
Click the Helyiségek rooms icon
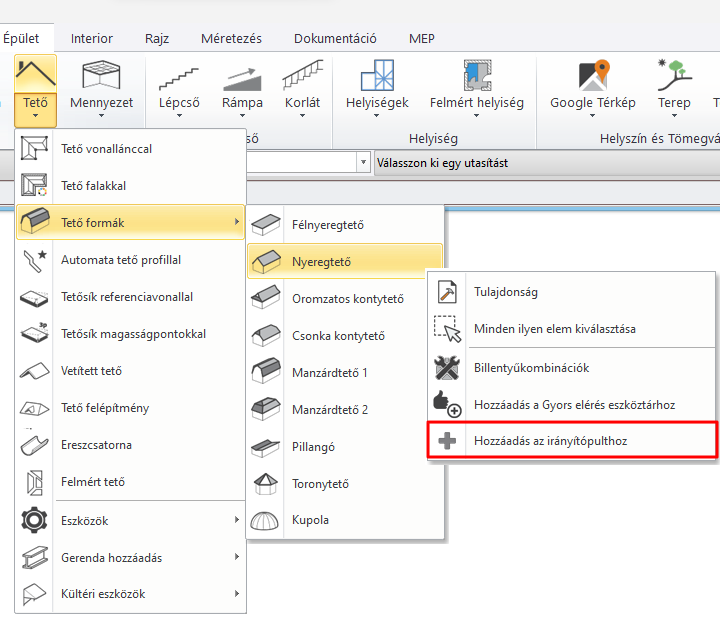[x=377, y=78]
